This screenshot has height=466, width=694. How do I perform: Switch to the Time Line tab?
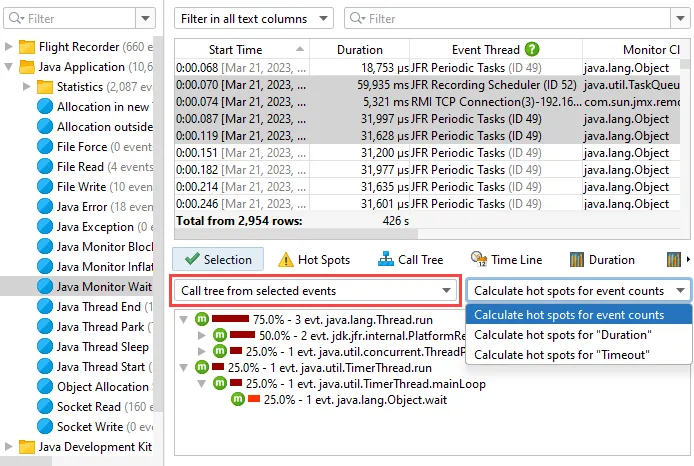click(506, 260)
